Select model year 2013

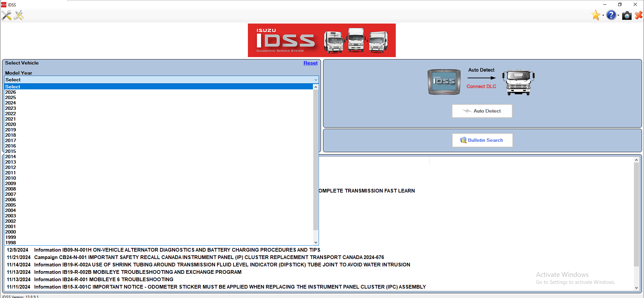[x=159, y=162]
